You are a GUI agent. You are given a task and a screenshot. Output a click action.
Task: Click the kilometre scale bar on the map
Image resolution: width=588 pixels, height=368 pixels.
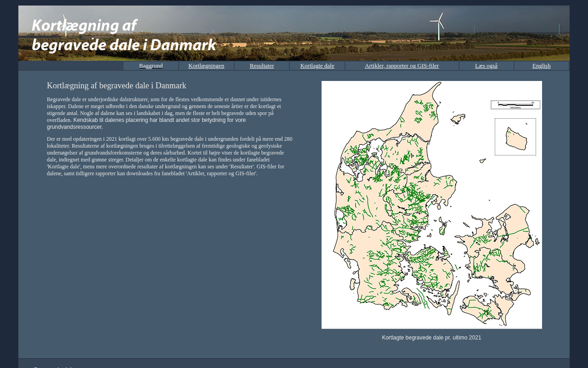515,105
